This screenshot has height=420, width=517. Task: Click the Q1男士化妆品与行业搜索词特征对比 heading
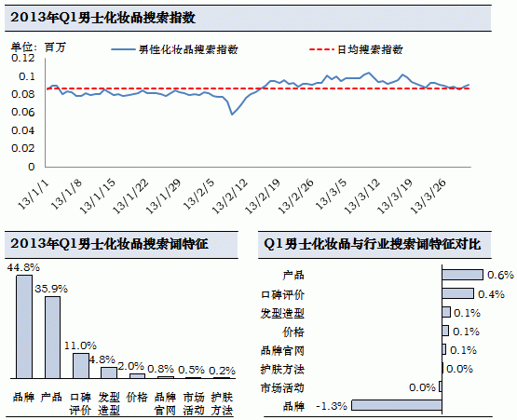click(x=373, y=244)
